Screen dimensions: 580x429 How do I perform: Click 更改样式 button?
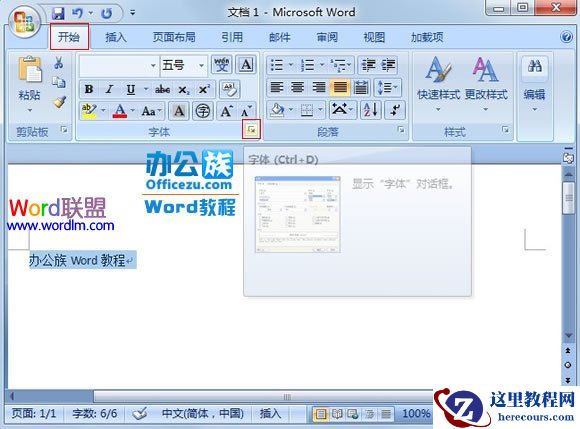pos(486,84)
